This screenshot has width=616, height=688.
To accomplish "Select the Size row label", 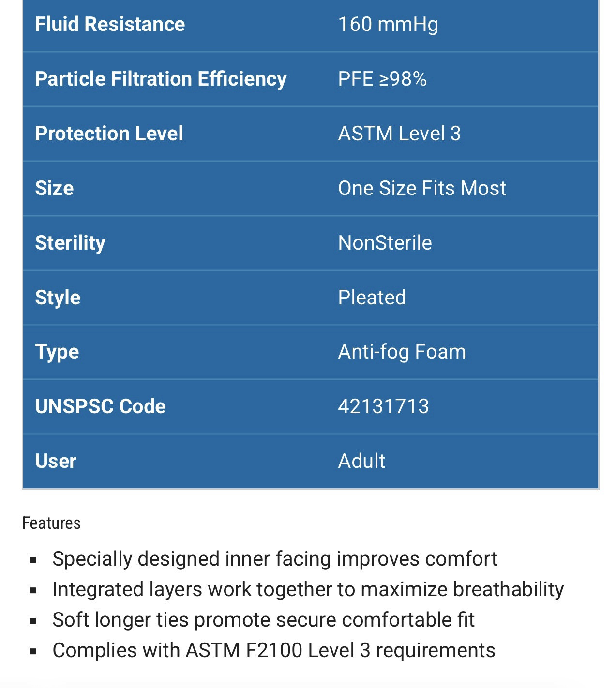I will [54, 188].
